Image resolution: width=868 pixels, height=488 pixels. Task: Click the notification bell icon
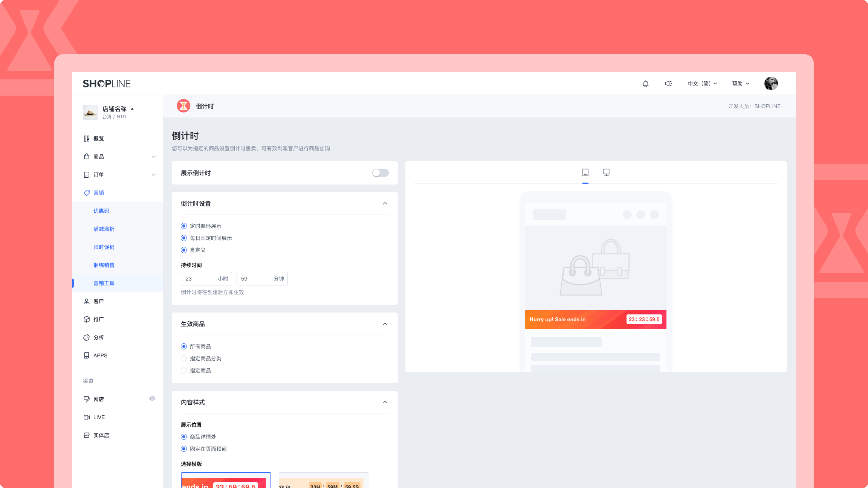pos(645,84)
